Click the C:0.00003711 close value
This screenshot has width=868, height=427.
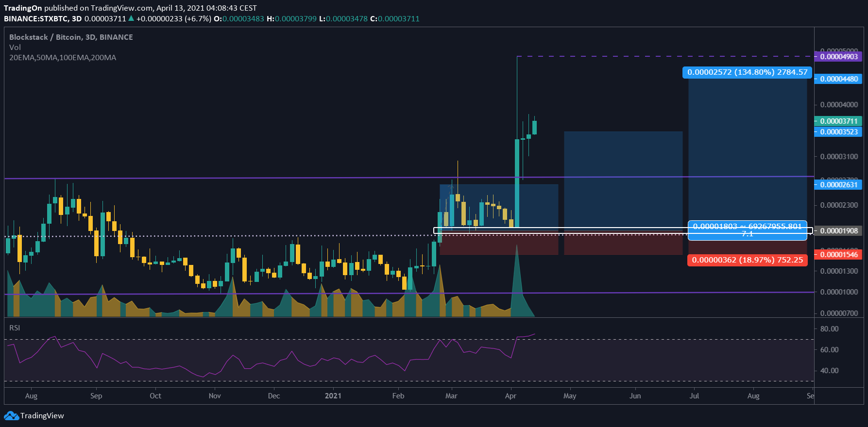pos(395,19)
